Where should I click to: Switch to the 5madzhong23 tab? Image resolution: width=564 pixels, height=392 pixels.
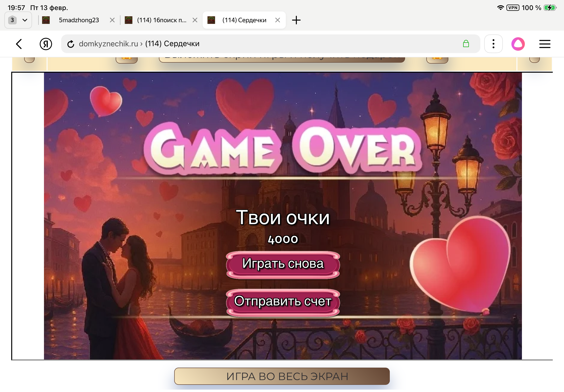pos(79,20)
